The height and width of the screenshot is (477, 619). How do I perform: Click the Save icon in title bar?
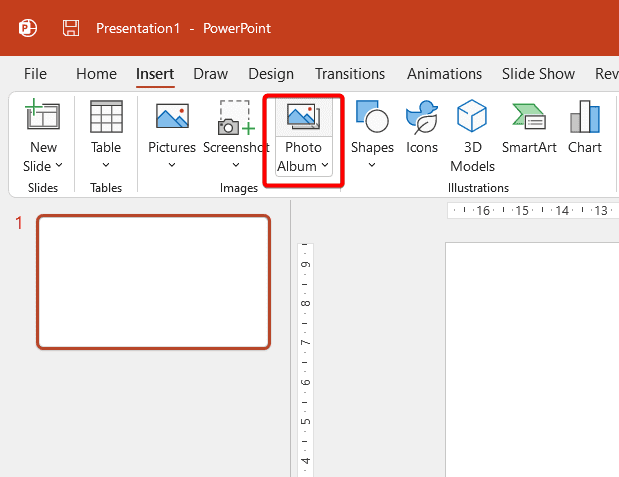click(x=71, y=28)
